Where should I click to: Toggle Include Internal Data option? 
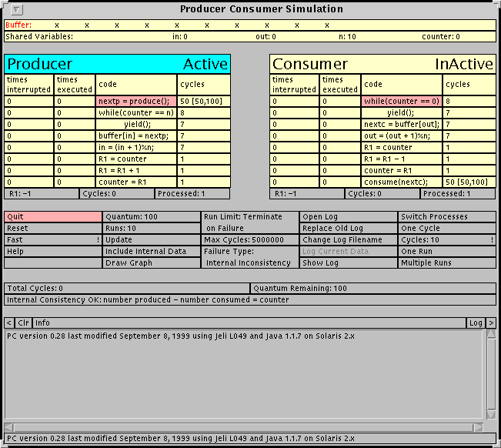(151, 252)
